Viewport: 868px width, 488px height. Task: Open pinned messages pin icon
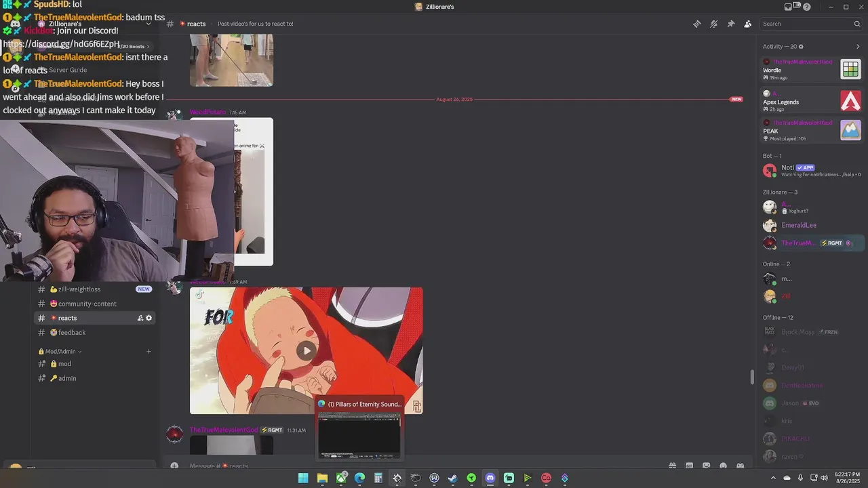730,24
